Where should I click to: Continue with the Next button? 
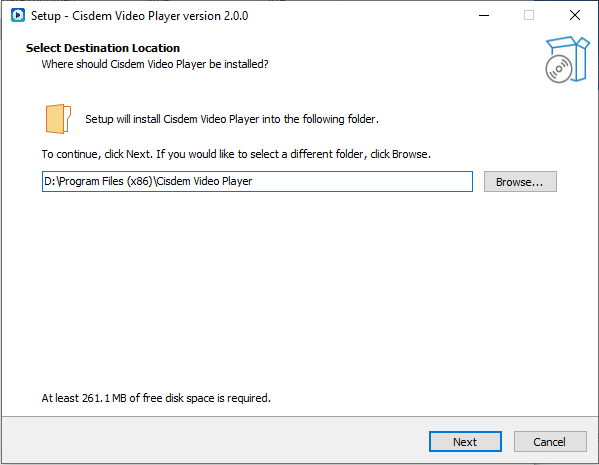tap(465, 442)
